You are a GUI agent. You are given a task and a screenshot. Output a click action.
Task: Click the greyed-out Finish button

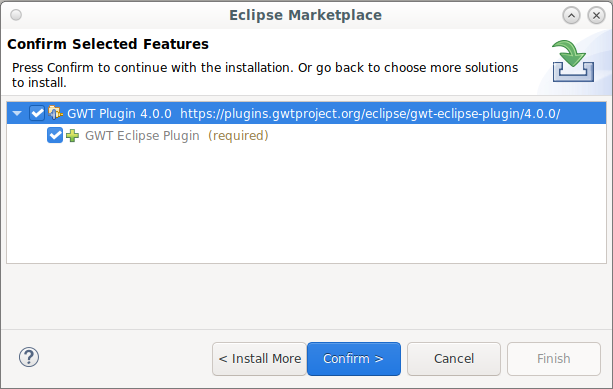pyautogui.click(x=554, y=359)
